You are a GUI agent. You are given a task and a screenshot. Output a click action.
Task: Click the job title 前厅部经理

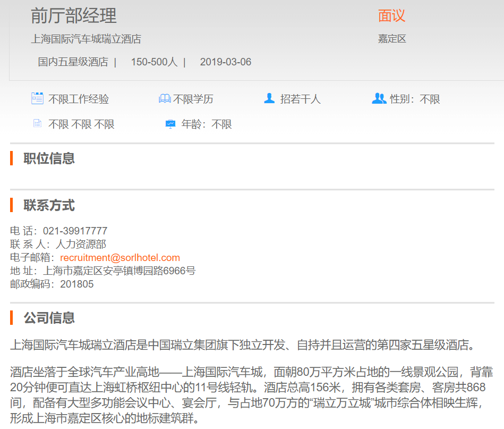point(73,16)
